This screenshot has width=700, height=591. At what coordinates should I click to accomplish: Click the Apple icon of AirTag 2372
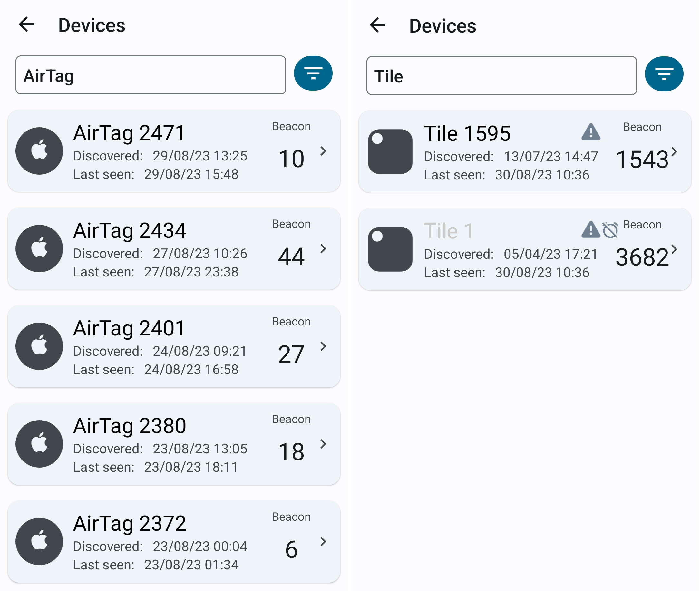click(39, 542)
